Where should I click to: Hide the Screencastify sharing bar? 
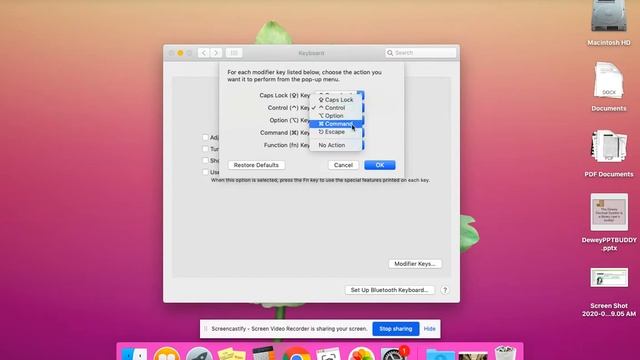click(x=429, y=329)
